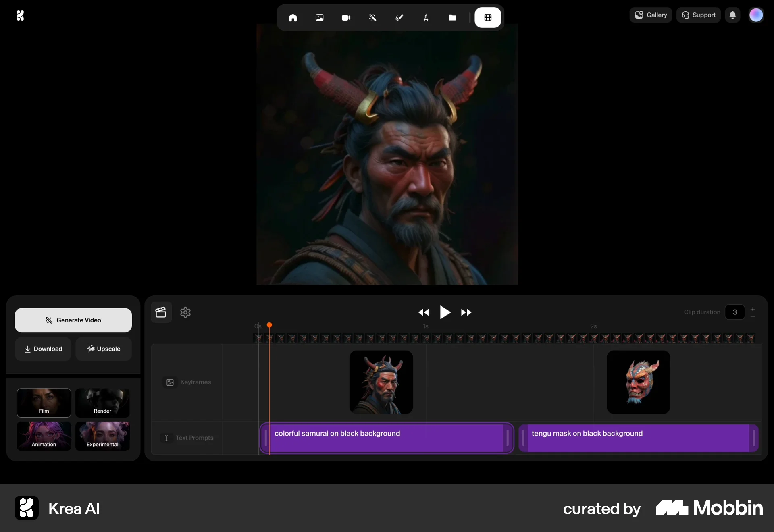
Task: Toggle the Film style preset
Action: coord(44,403)
